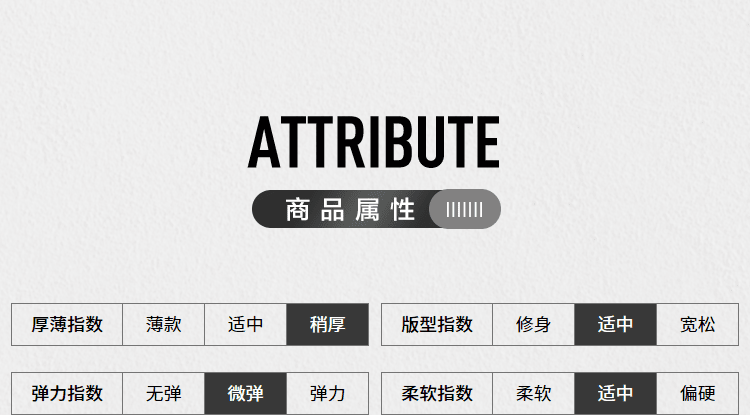750x415 pixels.
Task: Select 弹力 in the elasticity row
Action: [328, 393]
